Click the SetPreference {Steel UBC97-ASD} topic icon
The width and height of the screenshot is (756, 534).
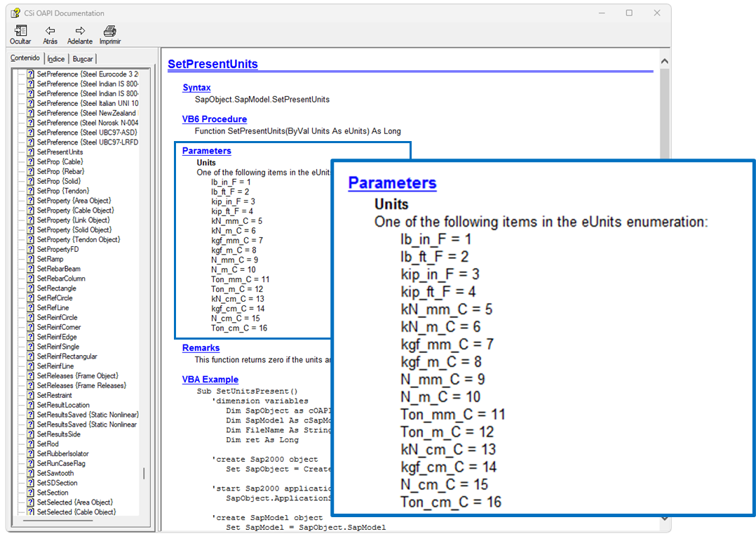[30, 132]
